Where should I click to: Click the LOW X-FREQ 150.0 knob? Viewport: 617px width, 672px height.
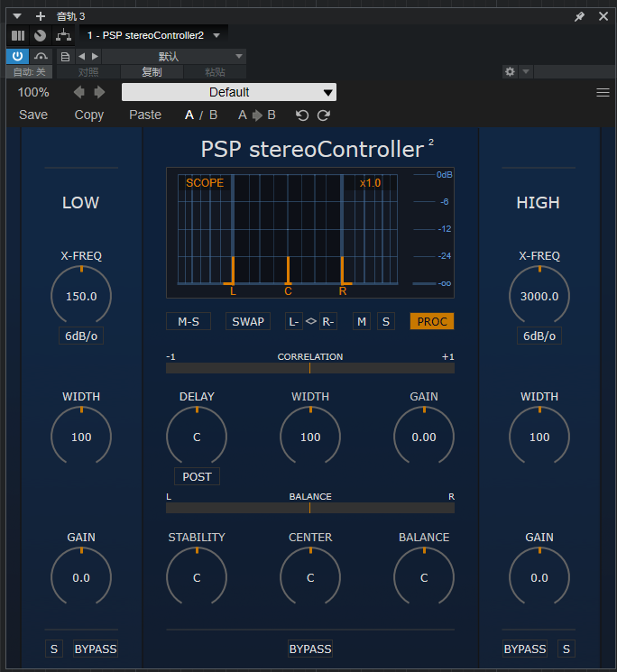(81, 296)
